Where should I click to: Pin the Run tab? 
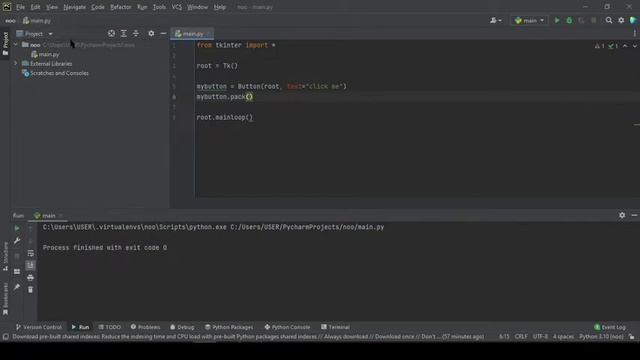17,287
